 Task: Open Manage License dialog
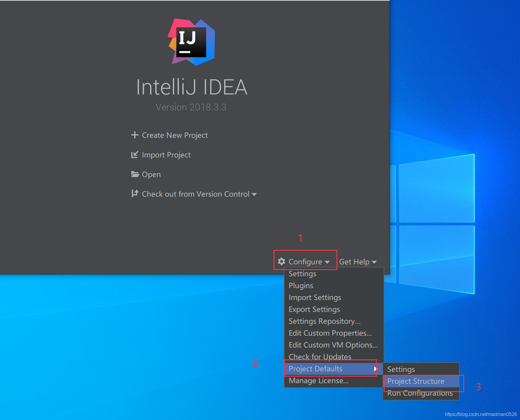(x=319, y=380)
